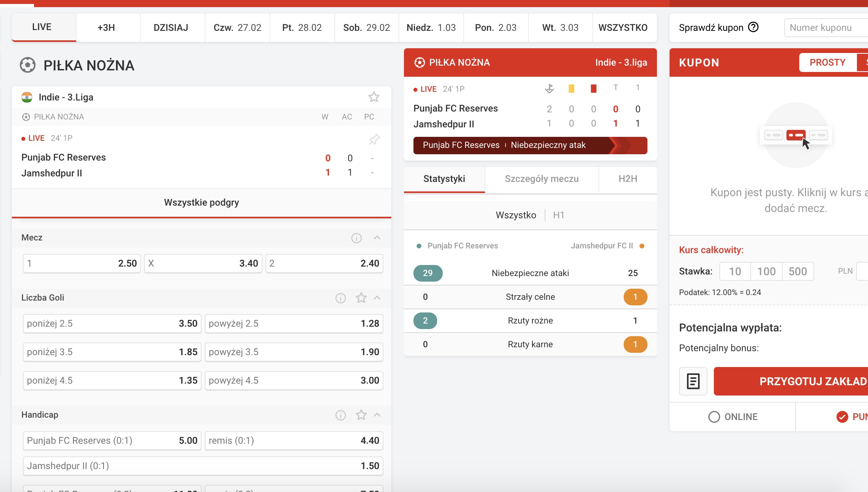Select the H1 statistics filter
The image size is (868, 492).
pos(559,215)
